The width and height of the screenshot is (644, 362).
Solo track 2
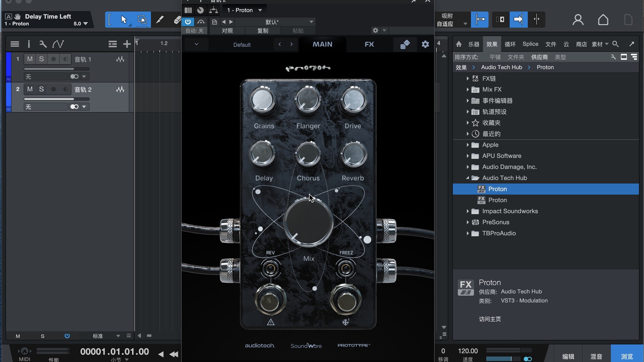tap(41, 89)
